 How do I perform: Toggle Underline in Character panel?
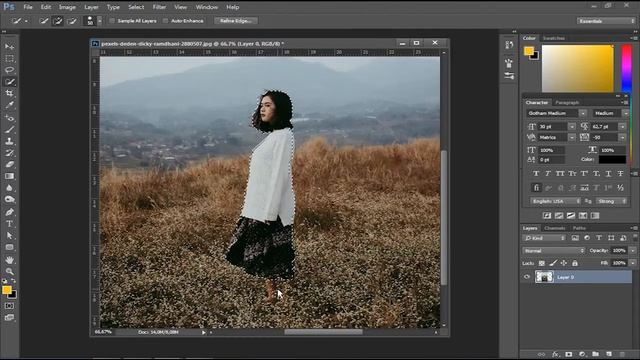[x=609, y=174]
